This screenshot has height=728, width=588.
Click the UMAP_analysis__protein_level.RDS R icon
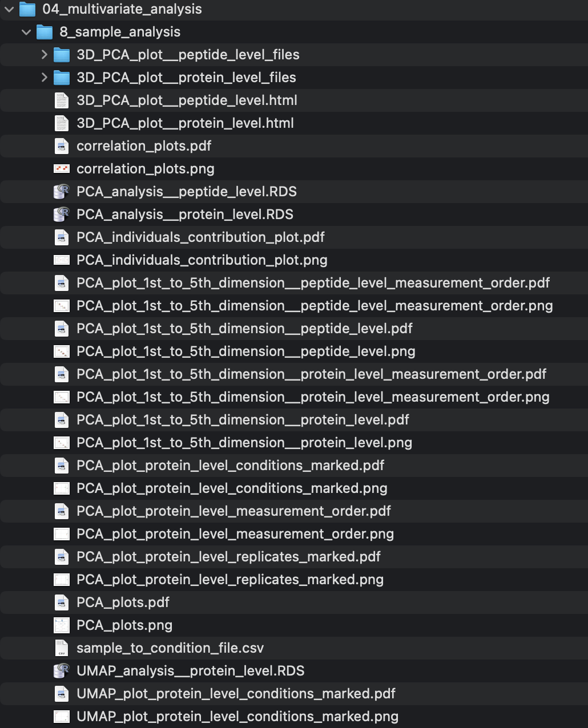62,671
